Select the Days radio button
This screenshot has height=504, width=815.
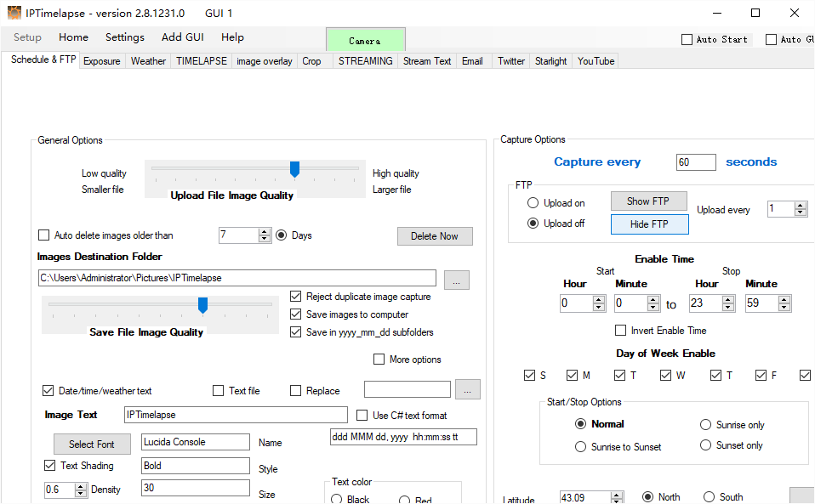tap(282, 235)
